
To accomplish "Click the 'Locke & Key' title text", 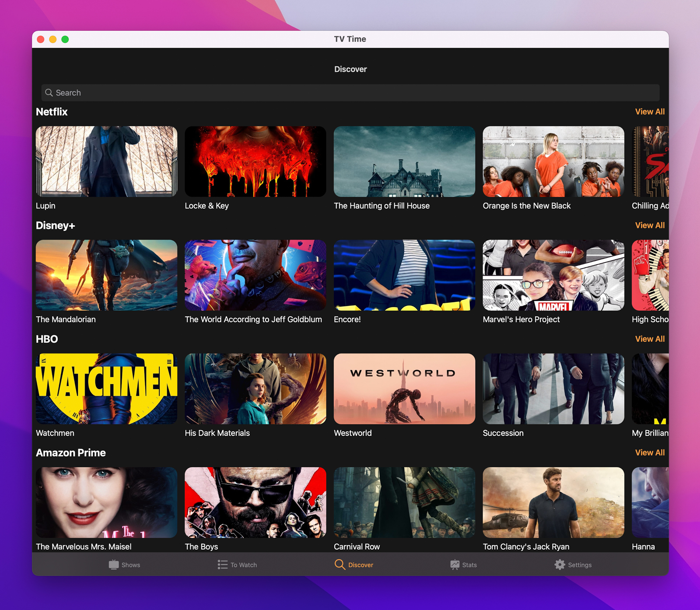I will click(x=207, y=206).
